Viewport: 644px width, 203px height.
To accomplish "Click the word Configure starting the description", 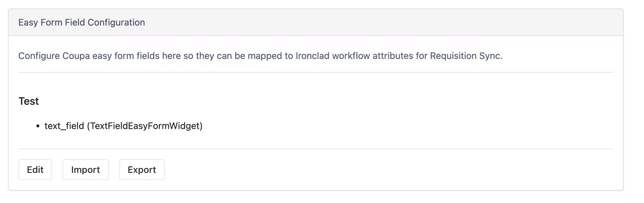I will [39, 56].
